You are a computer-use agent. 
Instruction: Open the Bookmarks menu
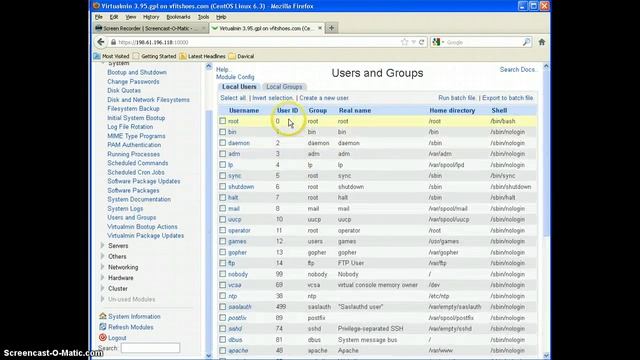click(x=178, y=17)
